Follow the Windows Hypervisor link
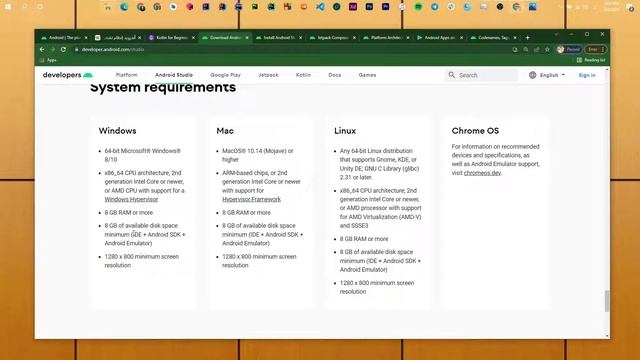The width and height of the screenshot is (640, 360). pyautogui.click(x=131, y=199)
